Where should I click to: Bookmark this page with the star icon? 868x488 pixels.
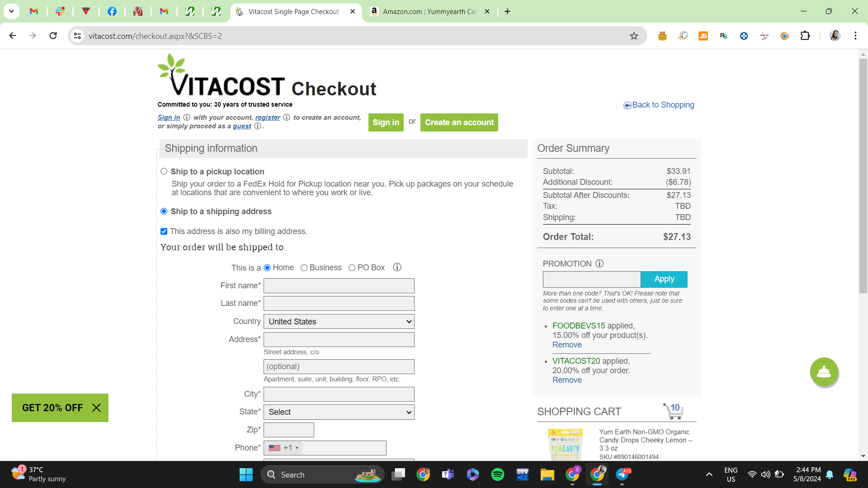634,36
